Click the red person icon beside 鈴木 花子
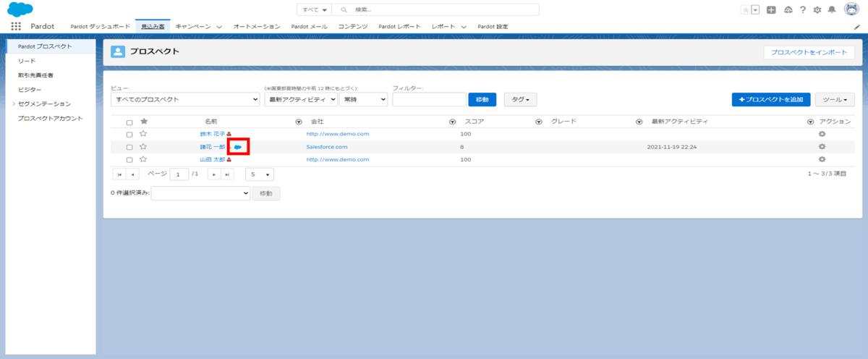This screenshot has width=868, height=359. point(229,135)
